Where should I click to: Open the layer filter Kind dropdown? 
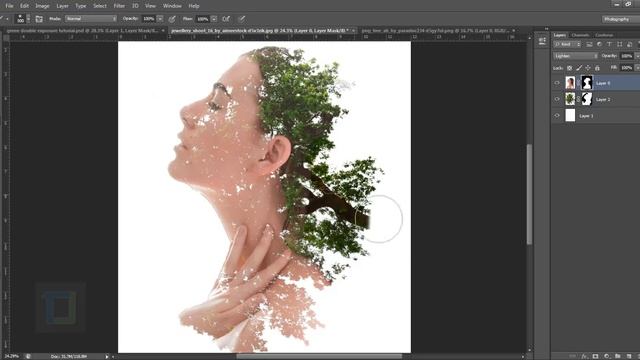[x=567, y=44]
